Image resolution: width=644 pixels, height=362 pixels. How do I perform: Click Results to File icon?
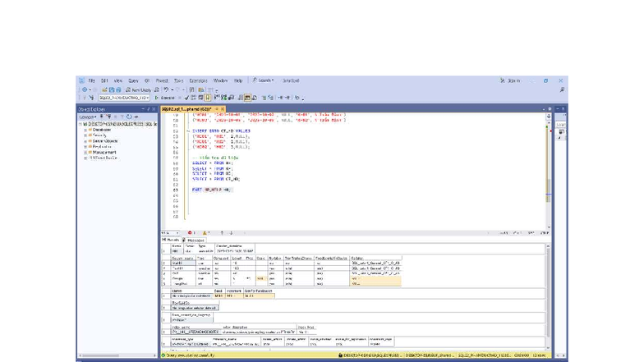coord(255,98)
